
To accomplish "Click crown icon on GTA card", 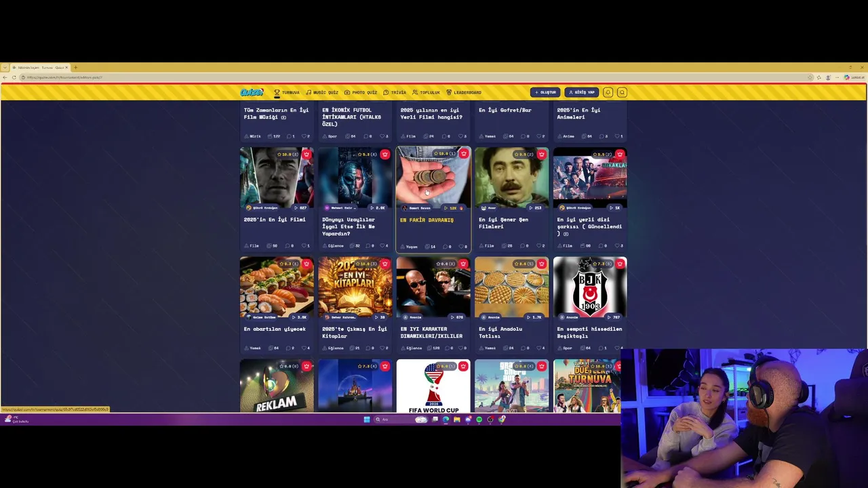I will point(541,366).
